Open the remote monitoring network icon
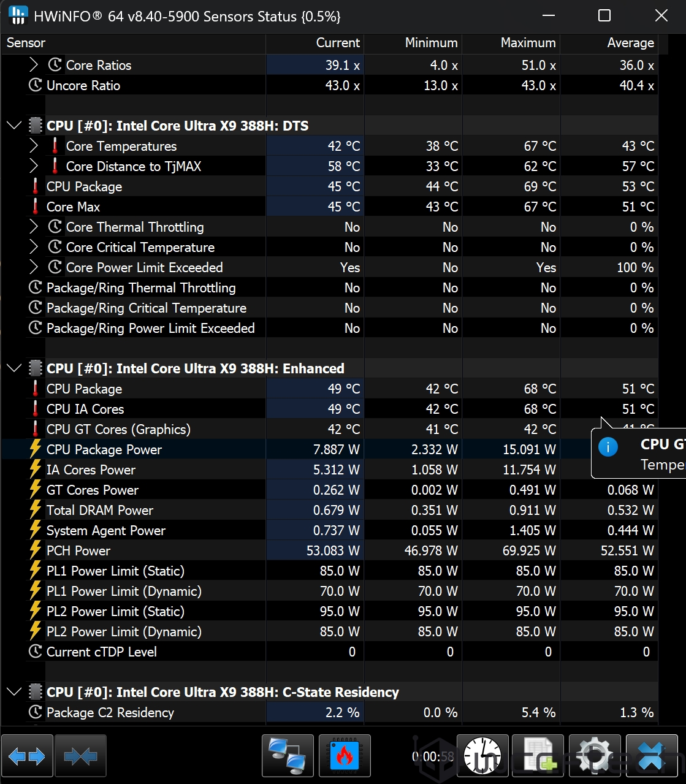The height and width of the screenshot is (784, 686). [x=288, y=756]
